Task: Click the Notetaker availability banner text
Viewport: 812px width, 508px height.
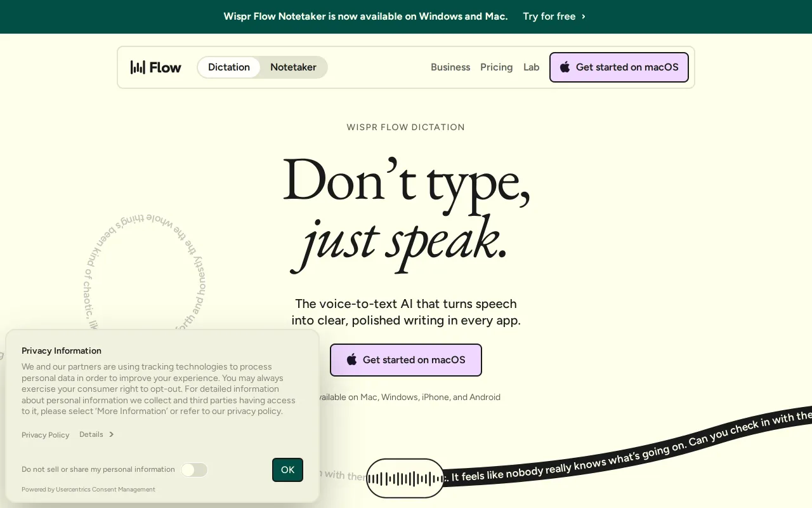Action: click(x=365, y=17)
